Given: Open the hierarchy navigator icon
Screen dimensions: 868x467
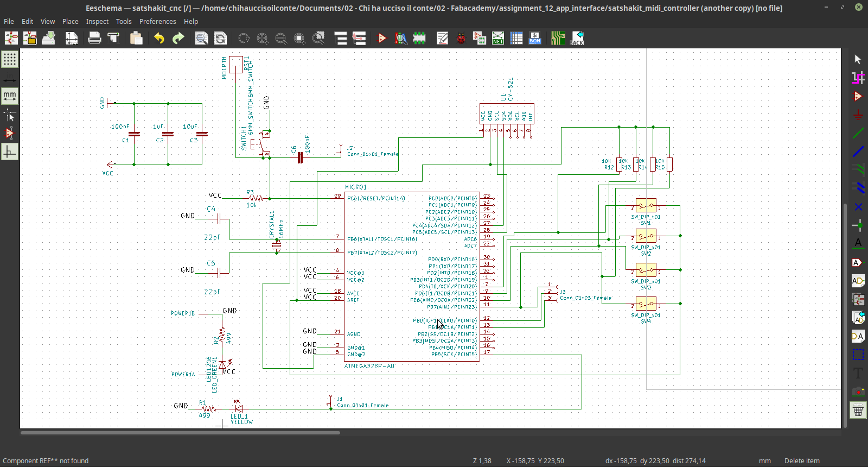Looking at the screenshot, I should tap(341, 38).
